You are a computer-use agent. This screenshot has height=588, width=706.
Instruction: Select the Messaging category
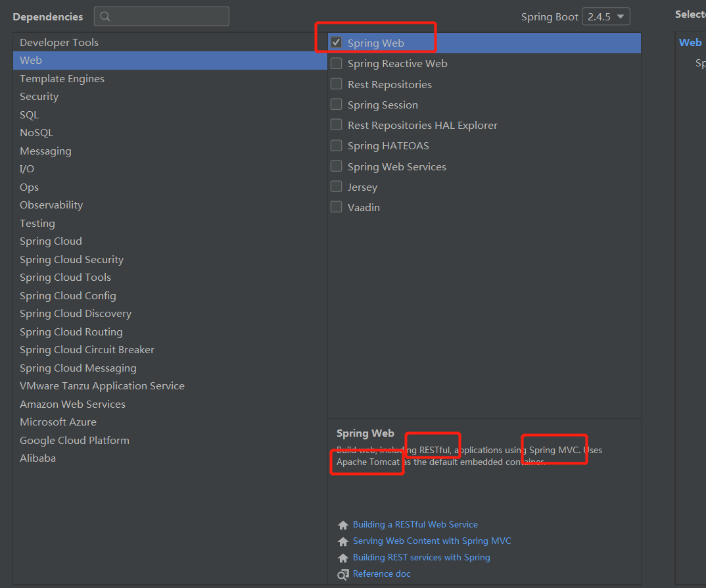click(x=170, y=151)
